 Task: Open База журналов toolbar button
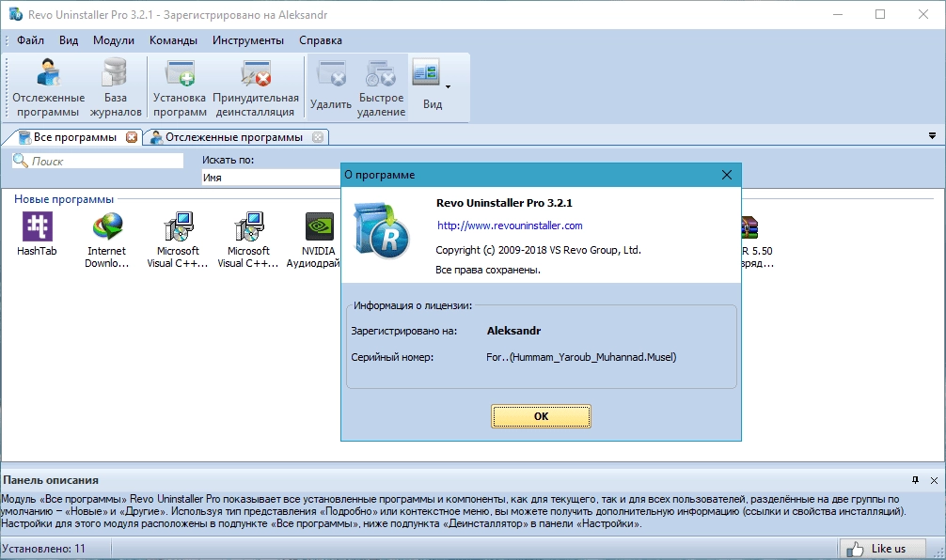(116, 88)
